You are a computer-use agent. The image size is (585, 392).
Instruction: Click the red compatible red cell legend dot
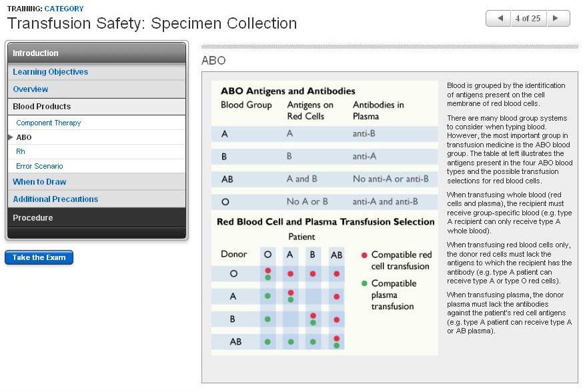[x=364, y=255]
